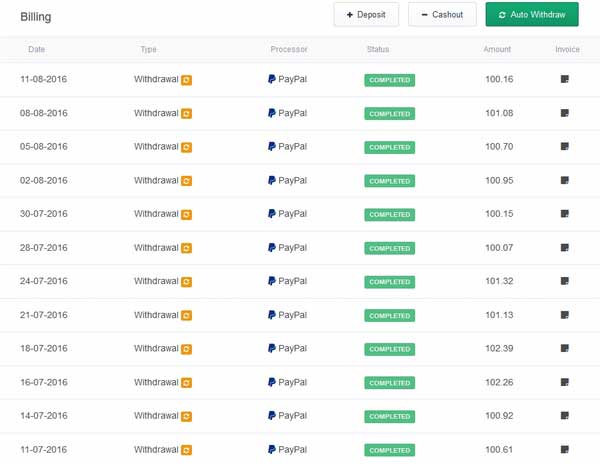Image resolution: width=600 pixels, height=465 pixels.
Task: Click the Status column header
Action: (378, 49)
